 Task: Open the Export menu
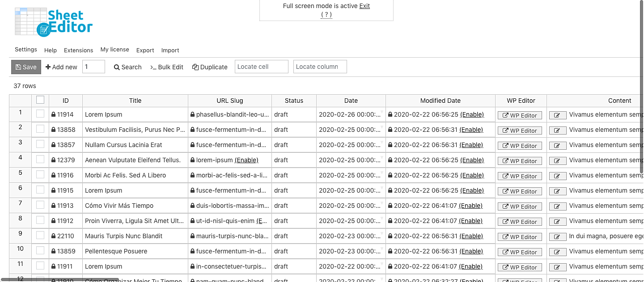[x=145, y=51]
